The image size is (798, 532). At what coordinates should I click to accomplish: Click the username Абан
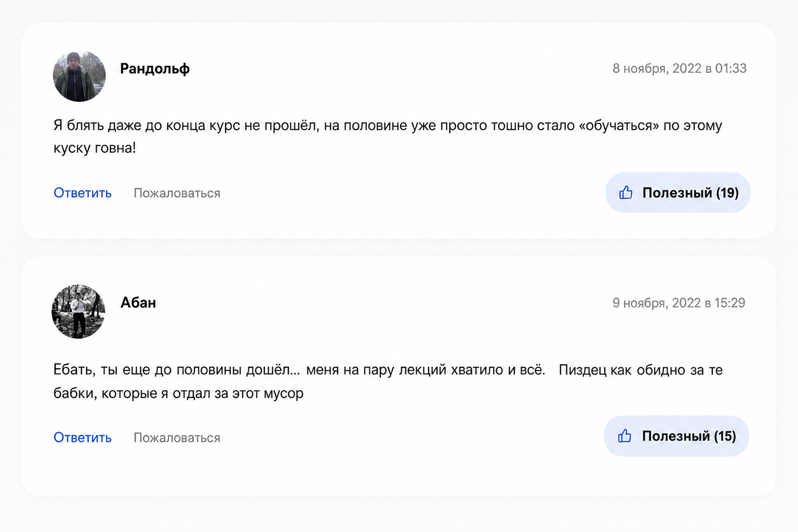pyautogui.click(x=138, y=302)
